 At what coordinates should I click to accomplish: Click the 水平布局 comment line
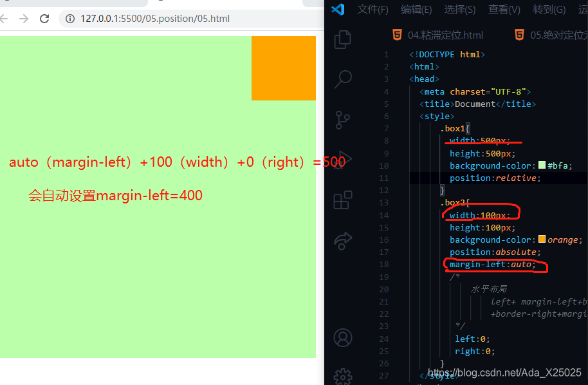(x=489, y=289)
